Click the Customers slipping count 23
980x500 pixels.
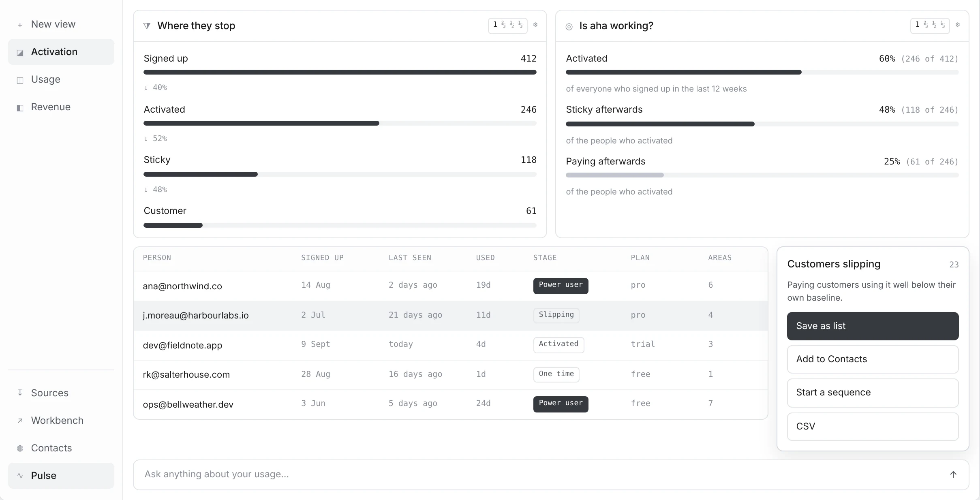coord(954,265)
